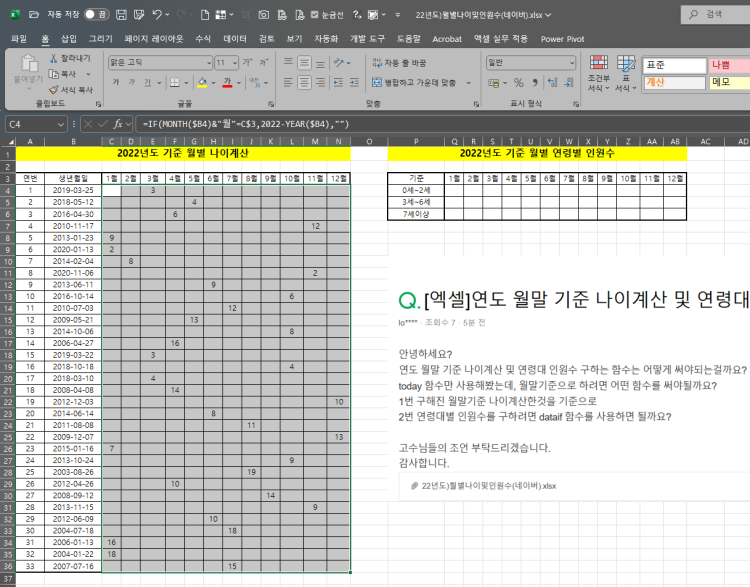Open the Undo history dropdown arrow

click(x=167, y=15)
